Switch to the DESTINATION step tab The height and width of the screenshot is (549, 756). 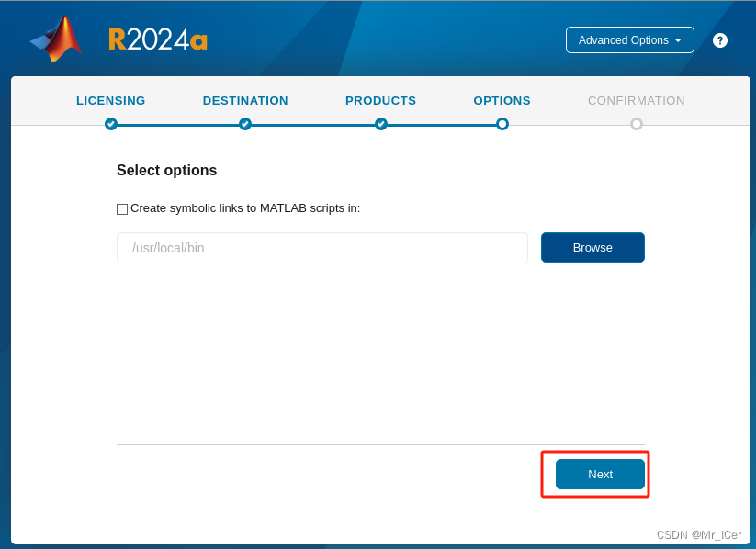[245, 101]
